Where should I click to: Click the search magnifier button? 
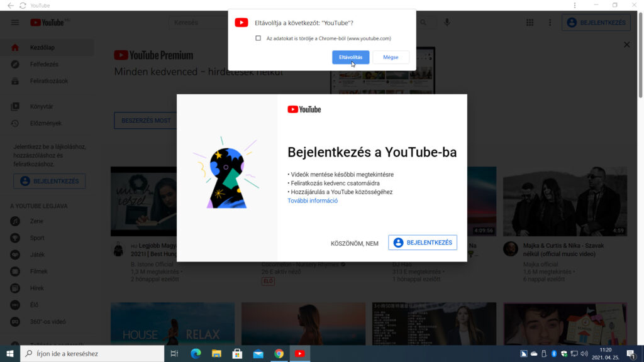[423, 23]
